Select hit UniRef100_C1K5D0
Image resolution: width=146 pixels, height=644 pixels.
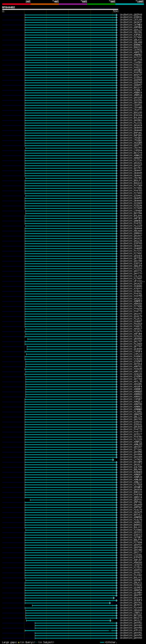pos(131,63)
